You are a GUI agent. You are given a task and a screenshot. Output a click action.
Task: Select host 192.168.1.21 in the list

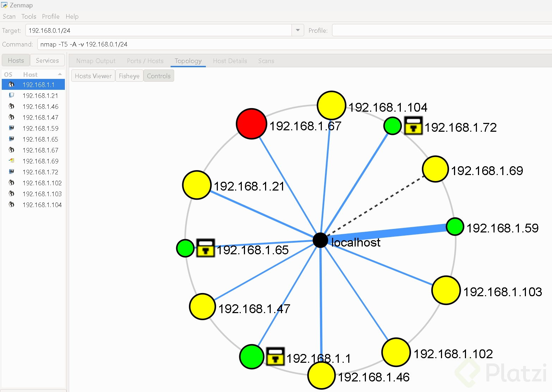(x=33, y=95)
